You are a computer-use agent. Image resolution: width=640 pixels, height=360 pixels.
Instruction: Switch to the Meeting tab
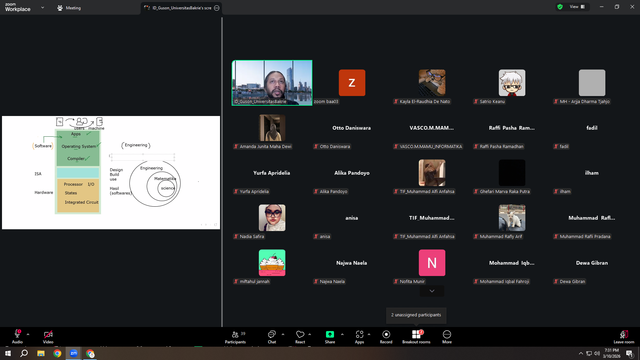69,8
